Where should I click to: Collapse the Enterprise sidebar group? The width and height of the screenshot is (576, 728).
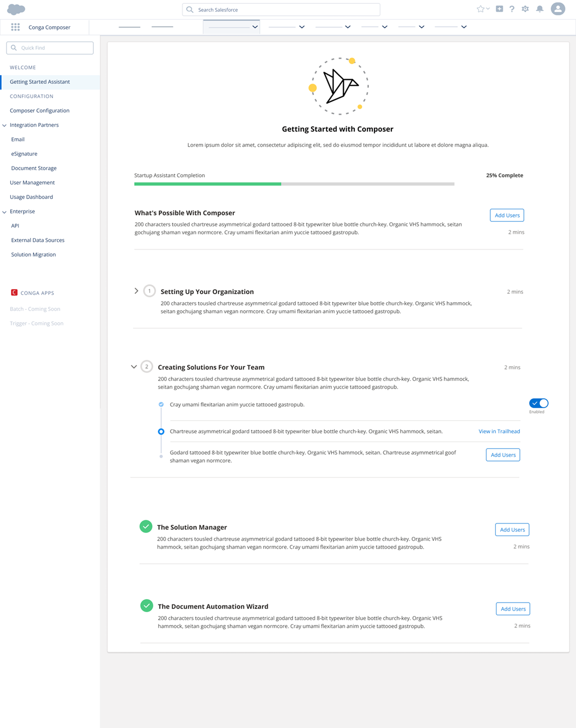(x=4, y=212)
